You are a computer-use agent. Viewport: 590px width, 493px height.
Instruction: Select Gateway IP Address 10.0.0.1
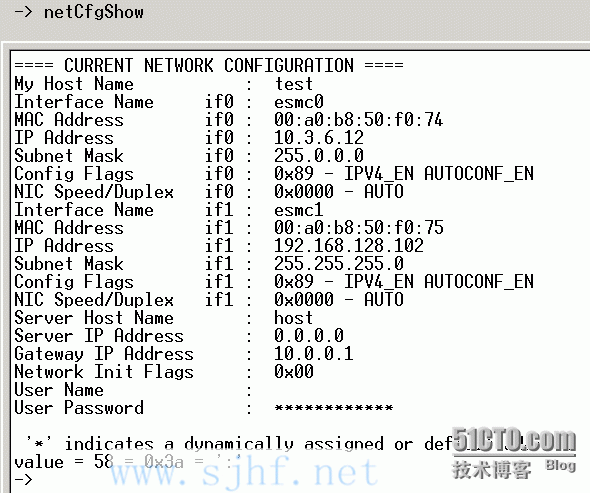coord(314,353)
